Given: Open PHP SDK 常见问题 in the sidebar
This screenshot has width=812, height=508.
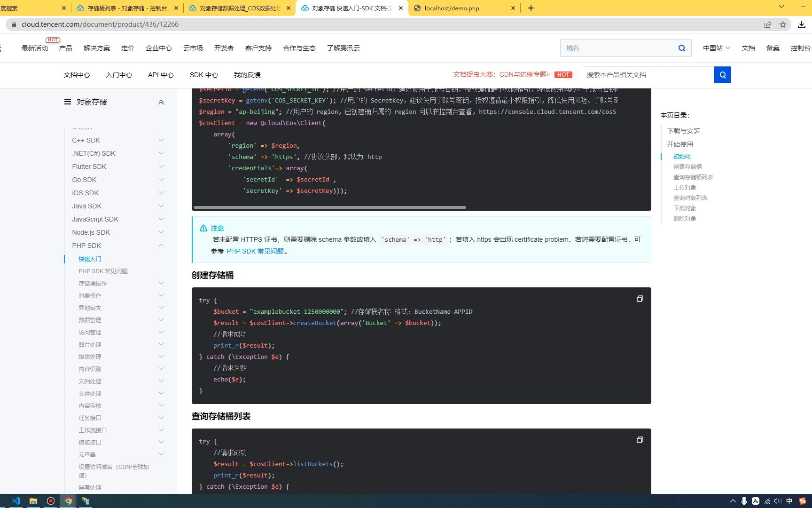Looking at the screenshot, I should (x=103, y=271).
